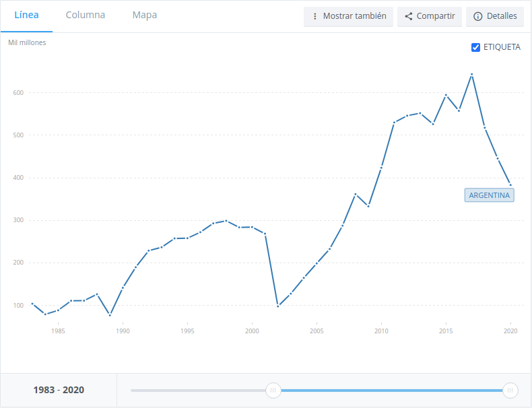
Task: Click the left year range slider handle
Action: click(x=273, y=390)
